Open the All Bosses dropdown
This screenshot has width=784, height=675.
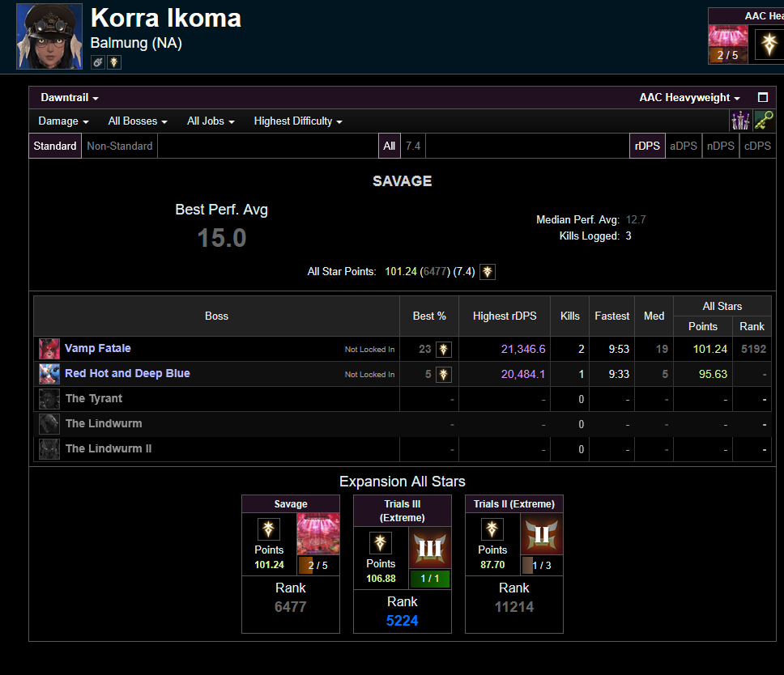[x=138, y=121]
